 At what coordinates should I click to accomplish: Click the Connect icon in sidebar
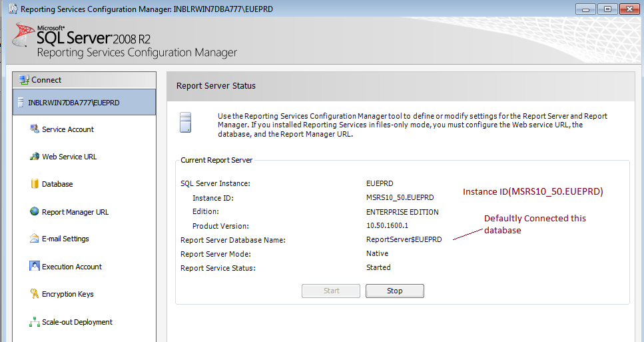click(24, 80)
